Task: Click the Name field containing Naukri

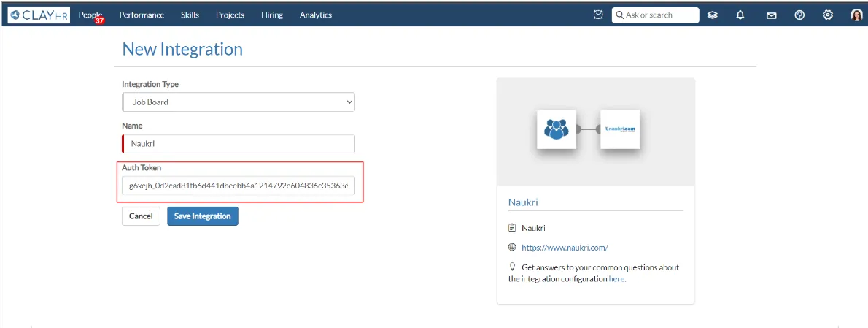Action: pos(239,143)
